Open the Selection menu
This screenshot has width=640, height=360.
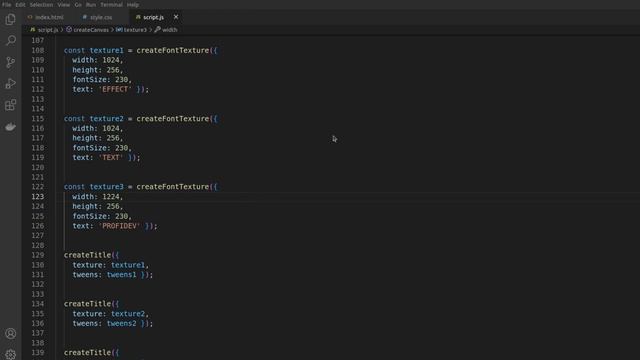41,4
